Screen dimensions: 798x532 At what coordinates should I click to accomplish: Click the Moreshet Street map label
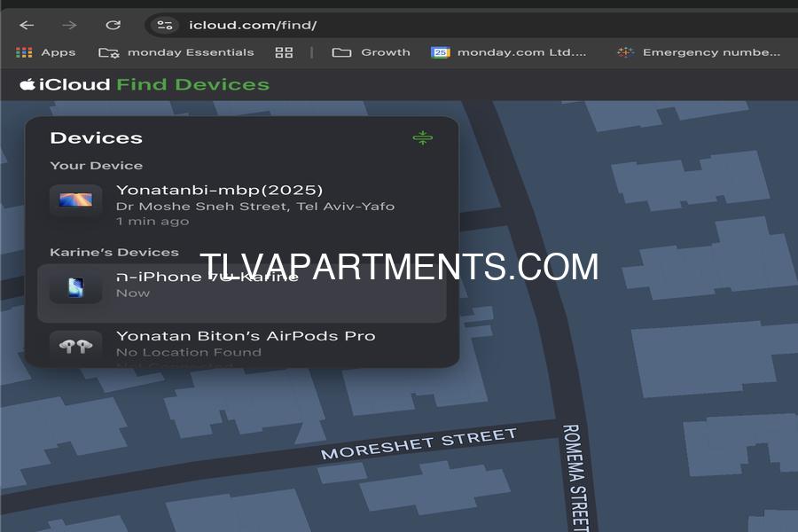point(419,443)
